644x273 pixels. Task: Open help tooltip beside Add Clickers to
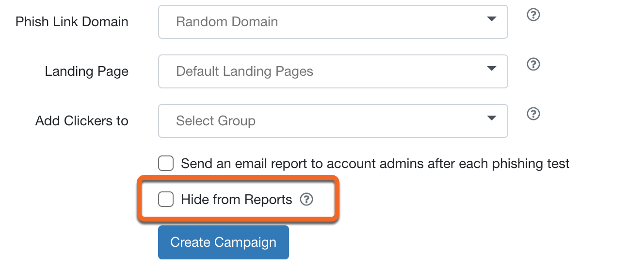(x=533, y=114)
